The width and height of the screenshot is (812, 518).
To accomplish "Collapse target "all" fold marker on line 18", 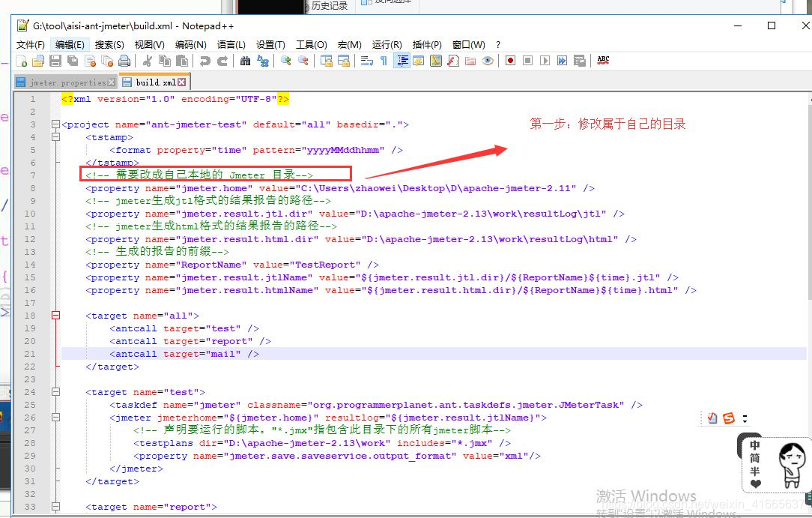I will tap(56, 316).
